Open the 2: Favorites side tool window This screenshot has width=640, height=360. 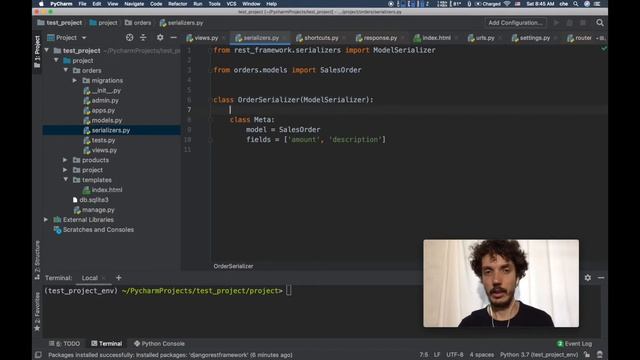pyautogui.click(x=37, y=312)
